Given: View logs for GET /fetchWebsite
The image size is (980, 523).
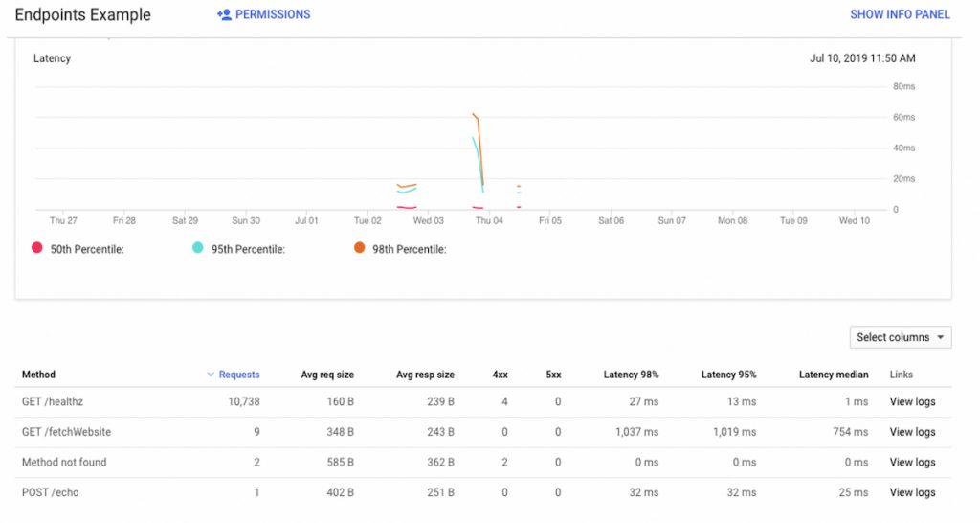Looking at the screenshot, I should (x=912, y=432).
